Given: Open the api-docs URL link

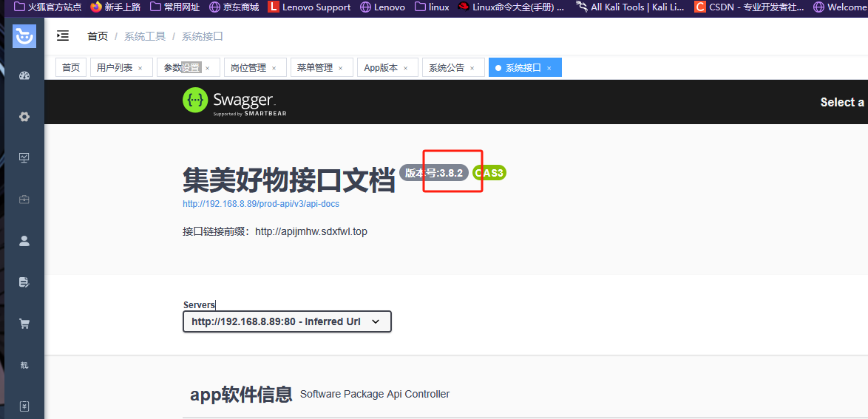Looking at the screenshot, I should [261, 204].
